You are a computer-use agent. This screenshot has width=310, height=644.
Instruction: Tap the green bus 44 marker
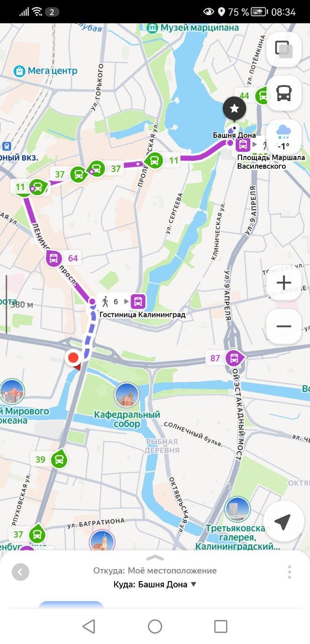262,96
